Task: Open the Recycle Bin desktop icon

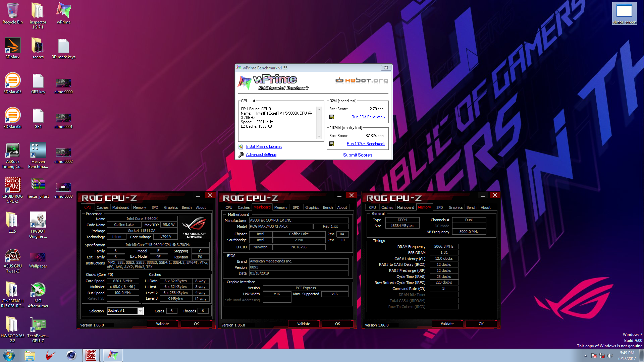Action: pyautogui.click(x=12, y=14)
